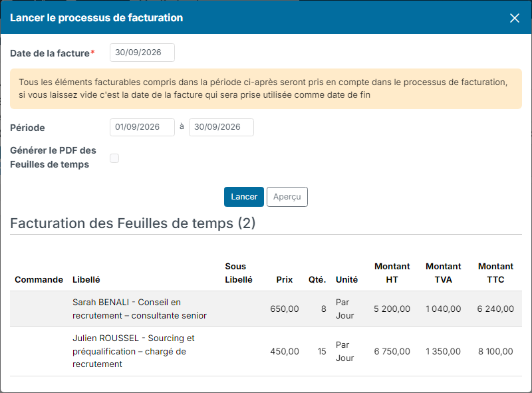Click the Période label
The height and width of the screenshot is (393, 532).
click(27, 128)
